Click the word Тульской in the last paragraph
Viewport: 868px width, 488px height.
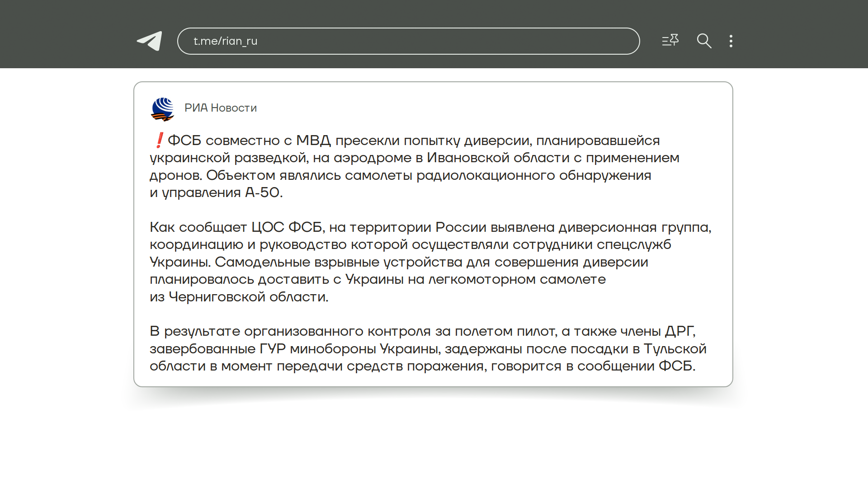[675, 349]
